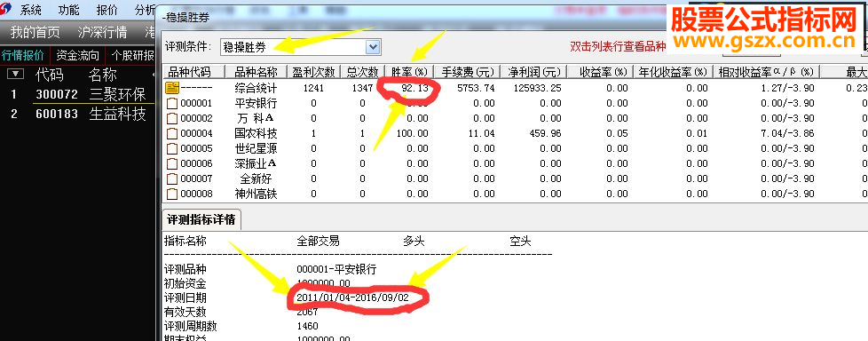
Task: Sort by 净利润(元) column header
Action: [533, 72]
